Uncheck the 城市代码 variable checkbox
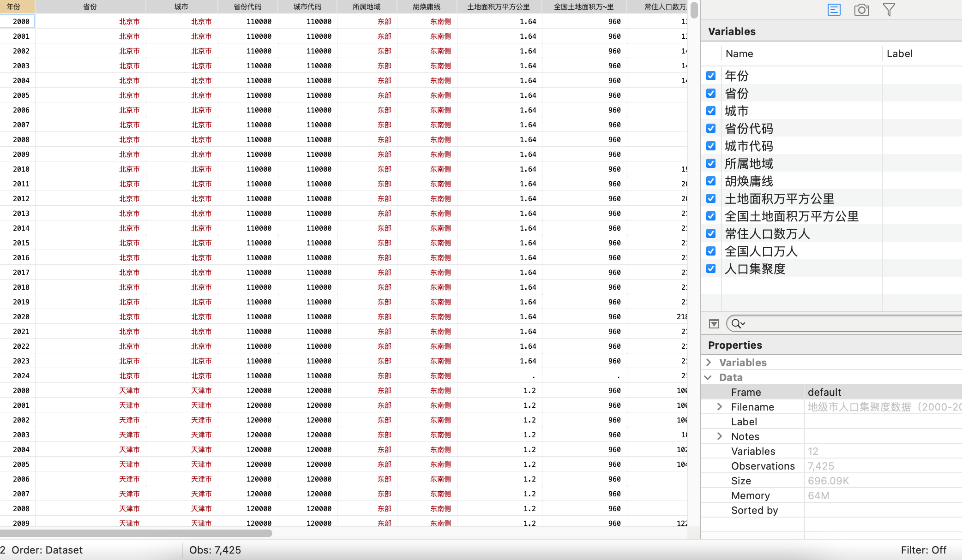Image resolution: width=962 pixels, height=560 pixels. [711, 146]
